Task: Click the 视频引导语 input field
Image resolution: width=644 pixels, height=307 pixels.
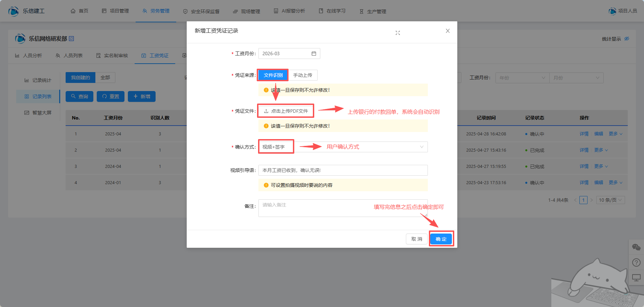Action: coord(343,170)
